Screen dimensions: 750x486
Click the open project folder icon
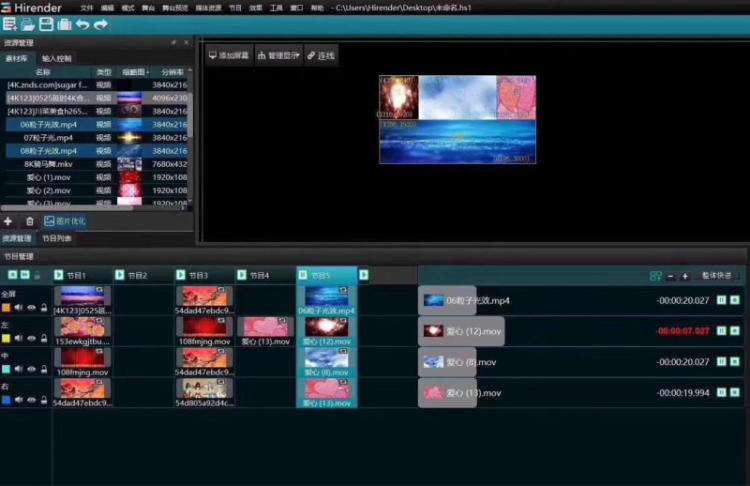pyautogui.click(x=28, y=24)
